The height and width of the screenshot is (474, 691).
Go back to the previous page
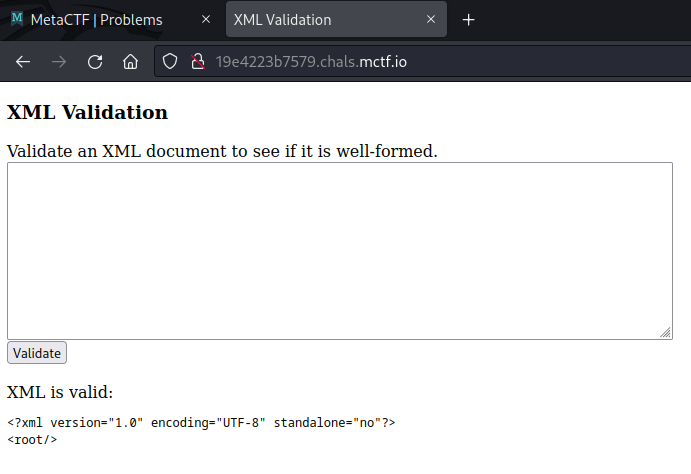23,62
